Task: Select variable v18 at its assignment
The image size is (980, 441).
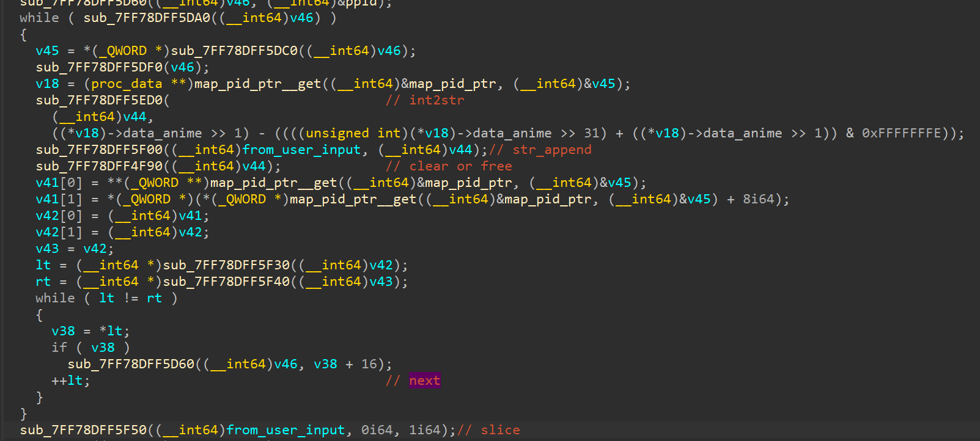Action: 47,84
